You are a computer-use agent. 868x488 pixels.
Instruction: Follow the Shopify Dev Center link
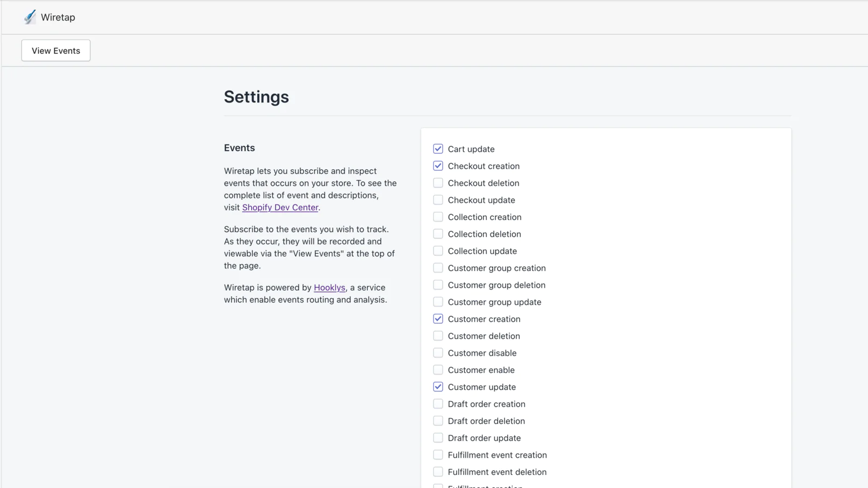(280, 207)
